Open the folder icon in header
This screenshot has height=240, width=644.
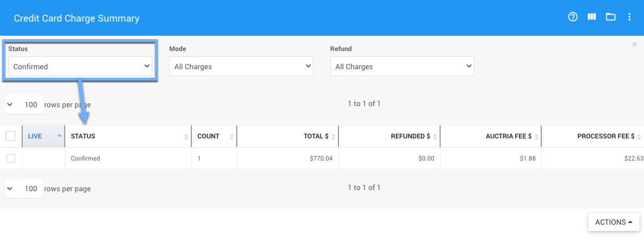[x=610, y=17]
